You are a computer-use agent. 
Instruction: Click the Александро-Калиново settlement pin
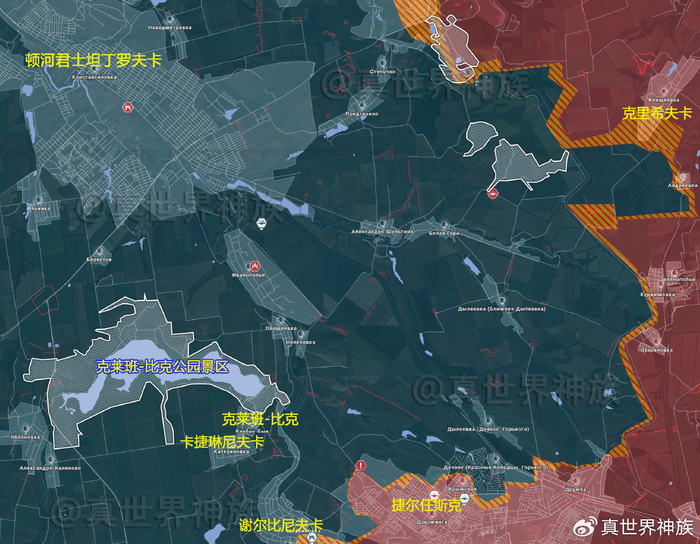50,460
